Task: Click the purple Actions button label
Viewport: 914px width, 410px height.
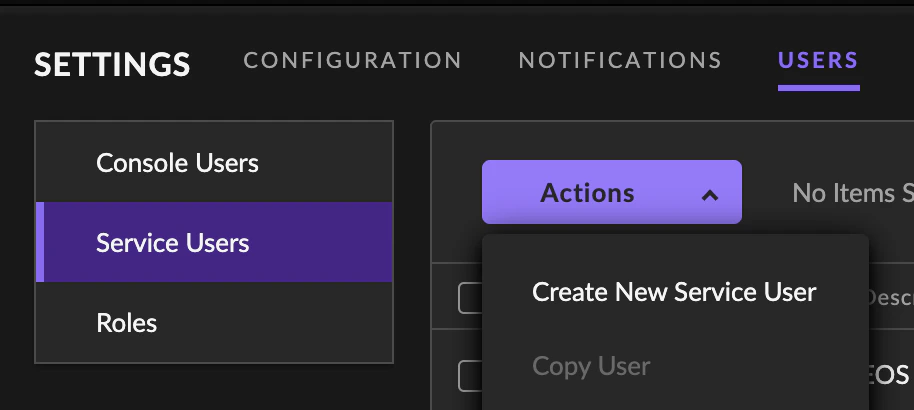Action: (x=587, y=193)
